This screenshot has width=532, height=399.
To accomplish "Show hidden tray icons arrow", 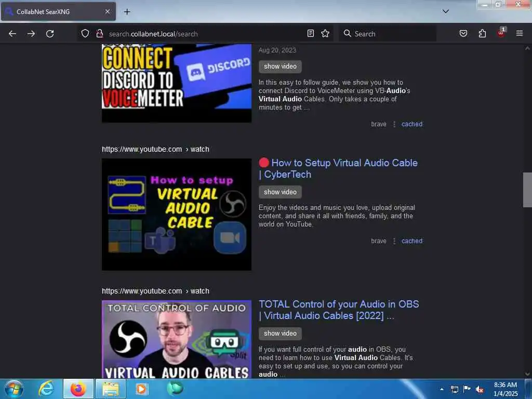I will coord(442,389).
